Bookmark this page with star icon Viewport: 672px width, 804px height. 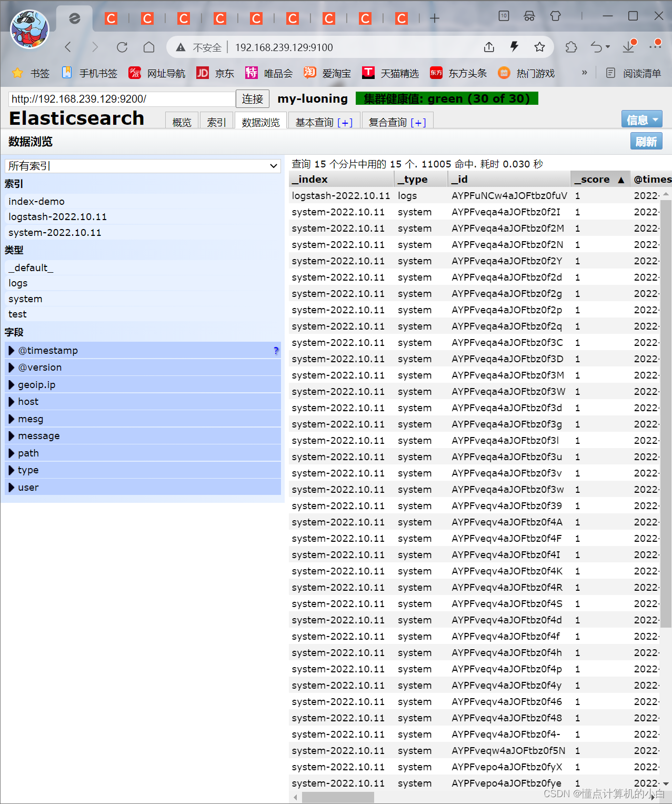click(539, 47)
